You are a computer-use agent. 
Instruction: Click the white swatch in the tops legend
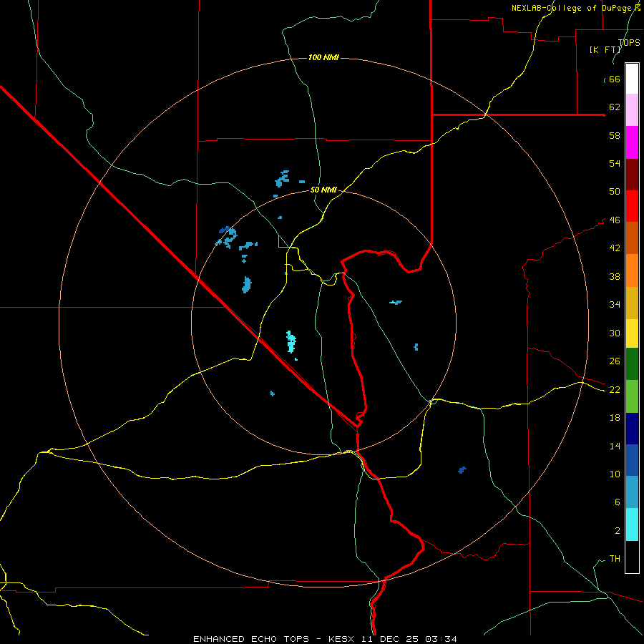click(x=632, y=79)
